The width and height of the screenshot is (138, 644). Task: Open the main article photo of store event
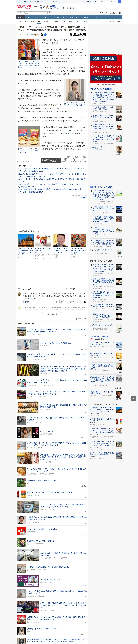point(29,49)
